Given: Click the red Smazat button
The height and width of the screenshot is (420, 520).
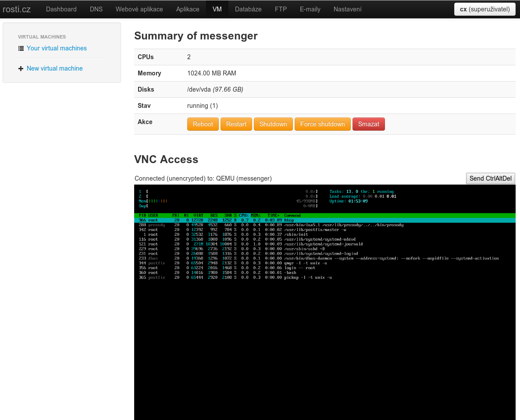Looking at the screenshot, I should [369, 124].
